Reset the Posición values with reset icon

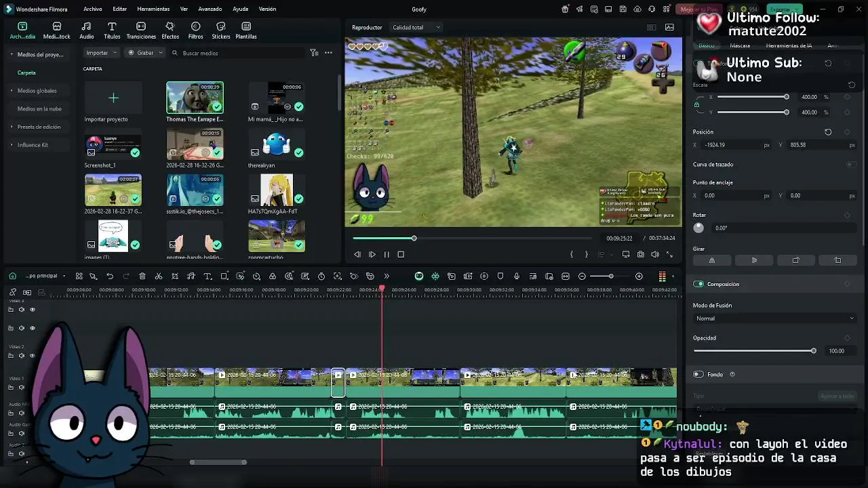point(828,132)
